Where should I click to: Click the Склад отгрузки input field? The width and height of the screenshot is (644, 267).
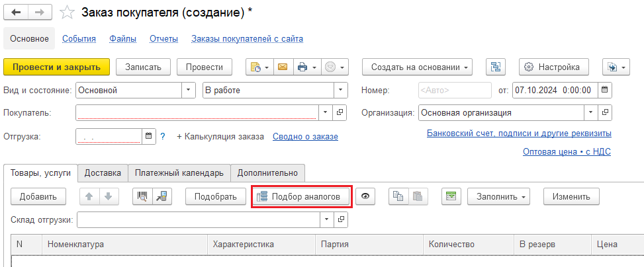point(199,219)
